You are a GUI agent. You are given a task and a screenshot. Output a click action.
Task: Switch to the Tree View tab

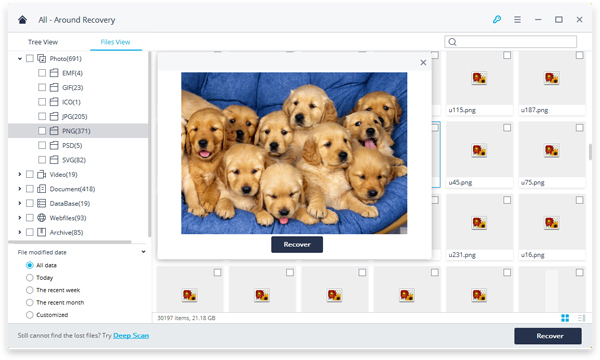(x=42, y=42)
